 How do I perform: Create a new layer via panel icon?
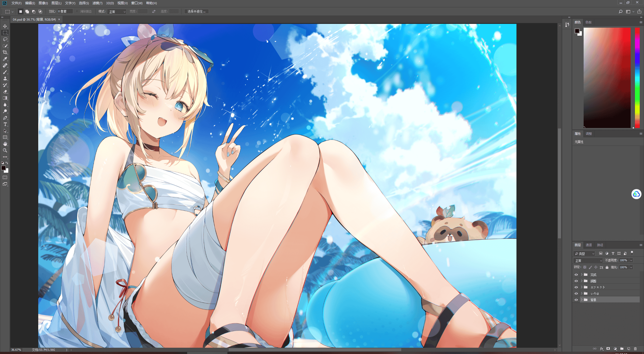pos(629,349)
